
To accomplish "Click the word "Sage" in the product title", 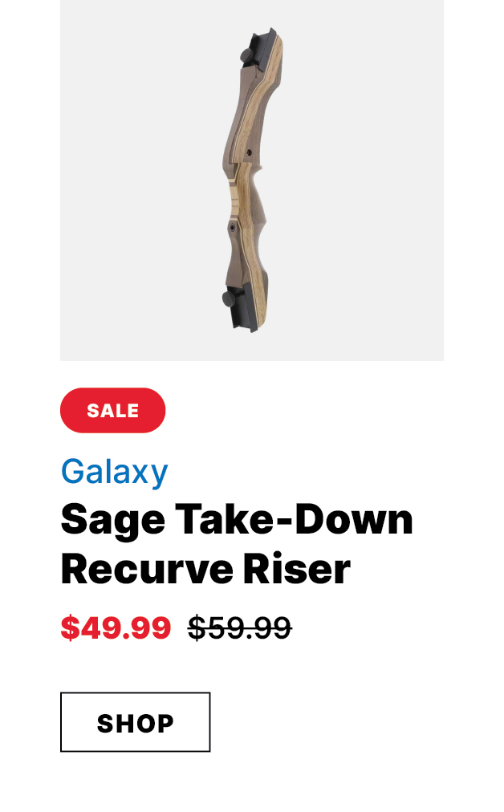I will [113, 521].
